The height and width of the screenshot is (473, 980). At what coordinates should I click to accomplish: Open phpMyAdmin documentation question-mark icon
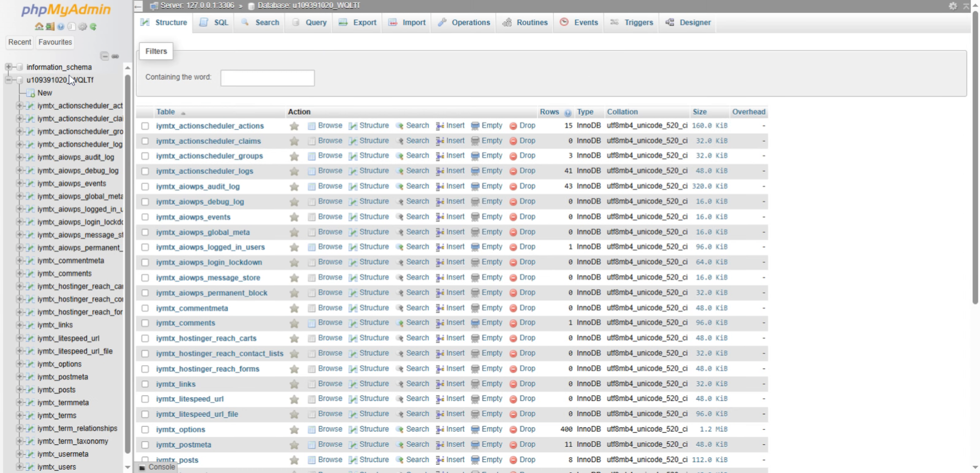point(60,27)
